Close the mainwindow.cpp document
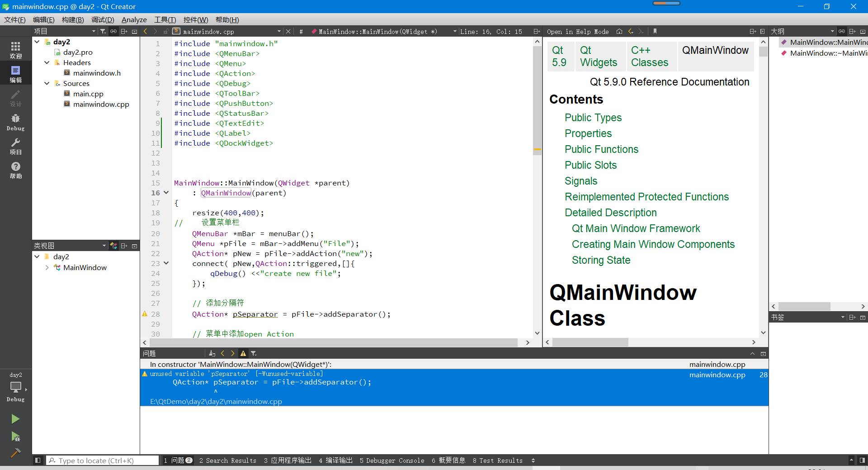Viewport: 868px width, 470px height. point(288,31)
